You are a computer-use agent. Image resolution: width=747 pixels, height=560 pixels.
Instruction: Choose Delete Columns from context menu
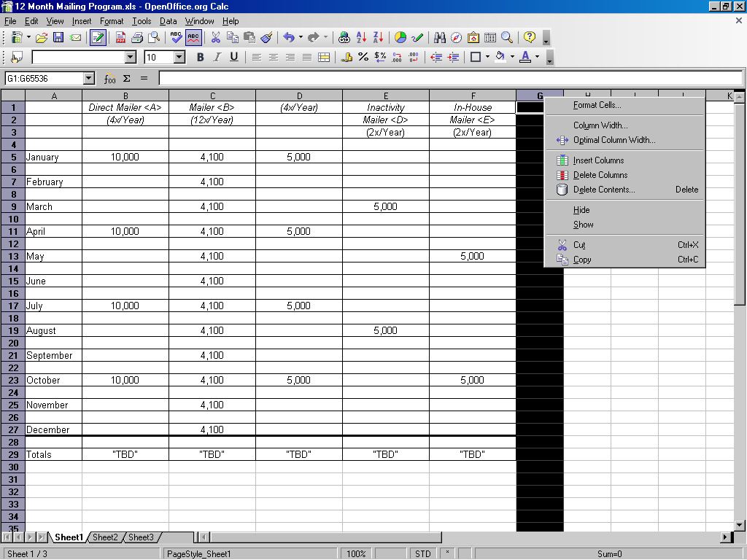click(x=600, y=175)
